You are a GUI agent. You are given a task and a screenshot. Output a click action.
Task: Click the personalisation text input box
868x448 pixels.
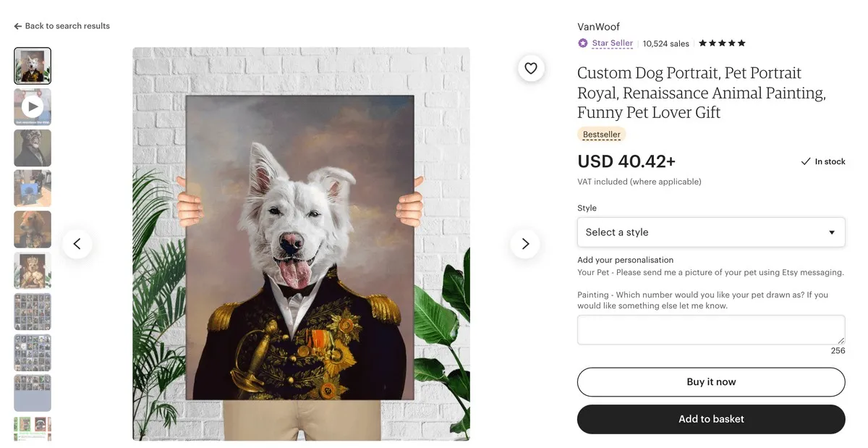pos(711,329)
